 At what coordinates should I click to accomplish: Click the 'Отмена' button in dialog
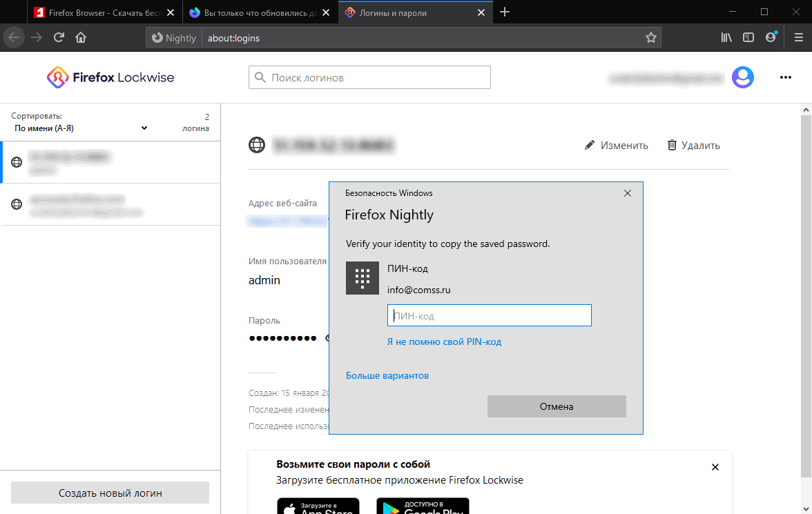[x=557, y=406]
